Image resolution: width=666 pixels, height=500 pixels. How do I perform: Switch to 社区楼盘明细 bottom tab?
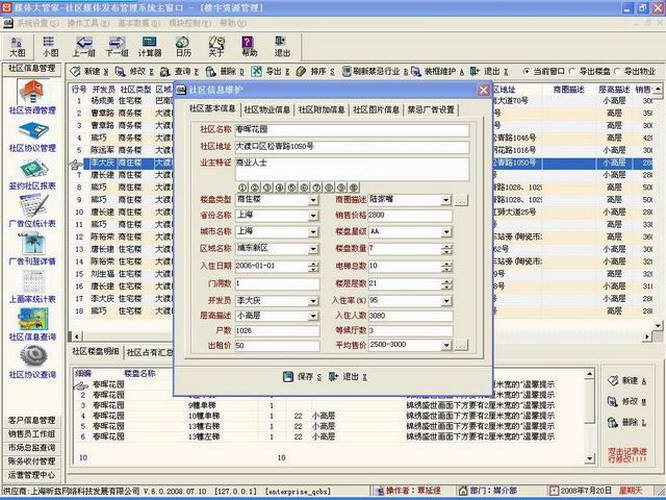(96, 352)
